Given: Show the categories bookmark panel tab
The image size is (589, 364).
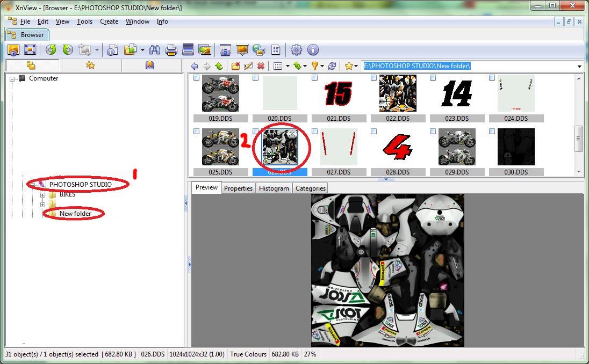Looking at the screenshot, I should (x=149, y=65).
